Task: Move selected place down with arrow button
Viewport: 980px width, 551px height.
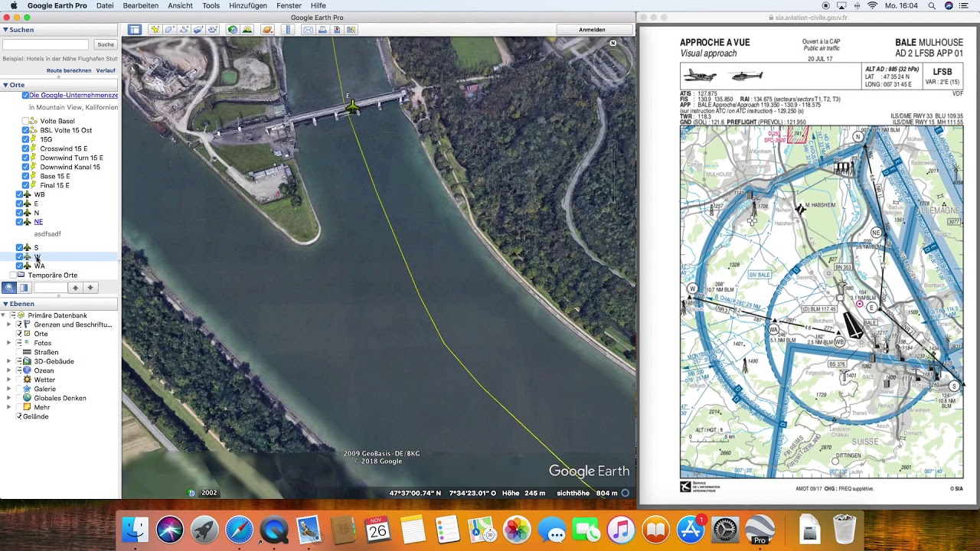Action: 90,288
